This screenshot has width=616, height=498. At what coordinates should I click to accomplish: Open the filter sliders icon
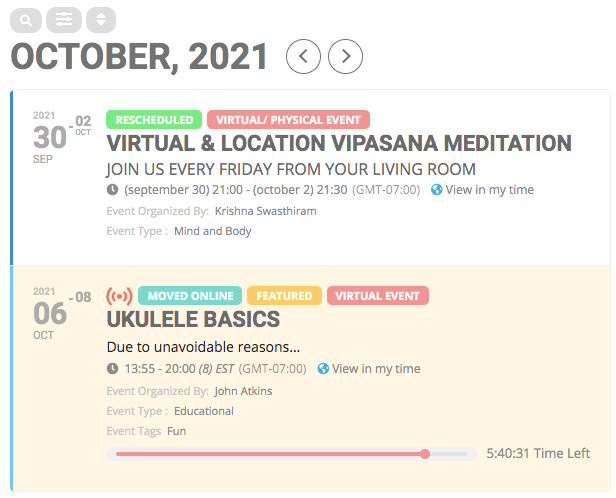tap(64, 20)
